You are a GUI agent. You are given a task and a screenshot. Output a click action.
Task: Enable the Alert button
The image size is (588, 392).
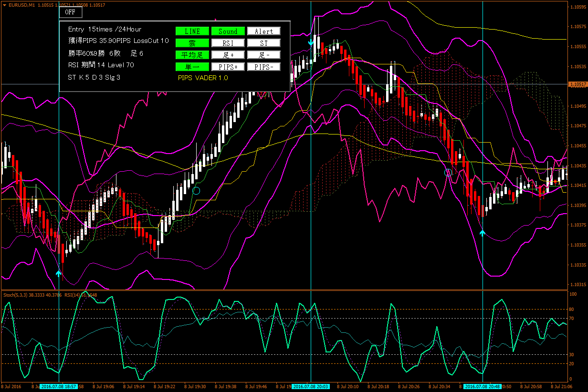pyautogui.click(x=264, y=31)
